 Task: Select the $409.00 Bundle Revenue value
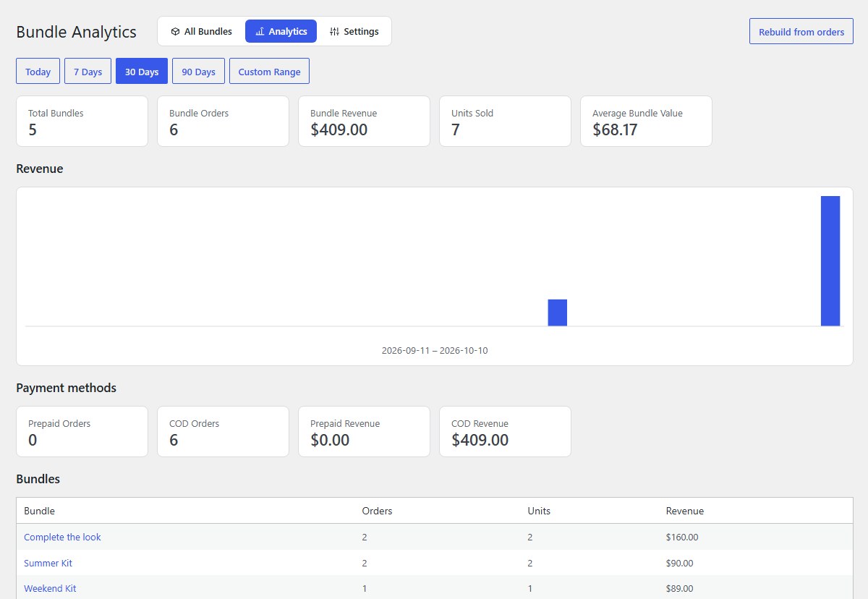339,129
